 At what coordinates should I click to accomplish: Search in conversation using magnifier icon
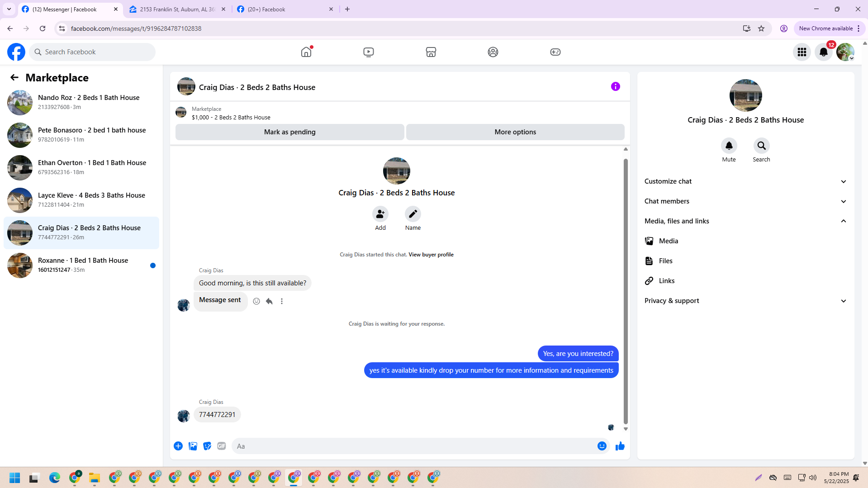tap(762, 146)
